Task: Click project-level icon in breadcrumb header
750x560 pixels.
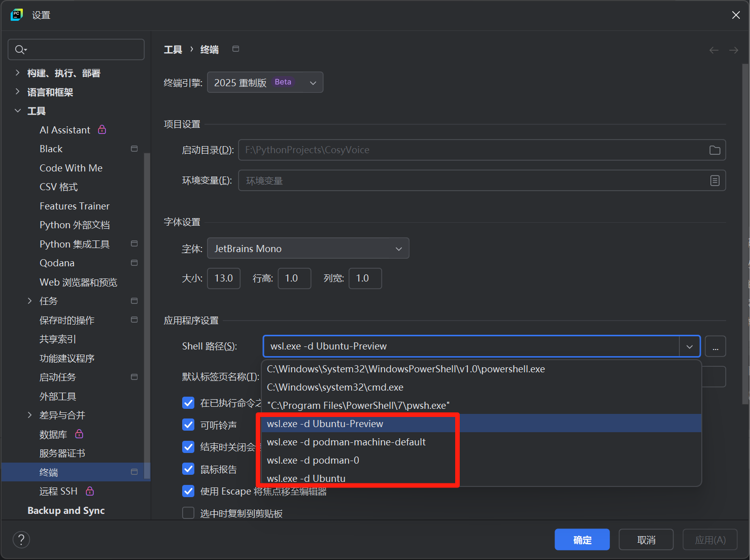Action: click(235, 49)
